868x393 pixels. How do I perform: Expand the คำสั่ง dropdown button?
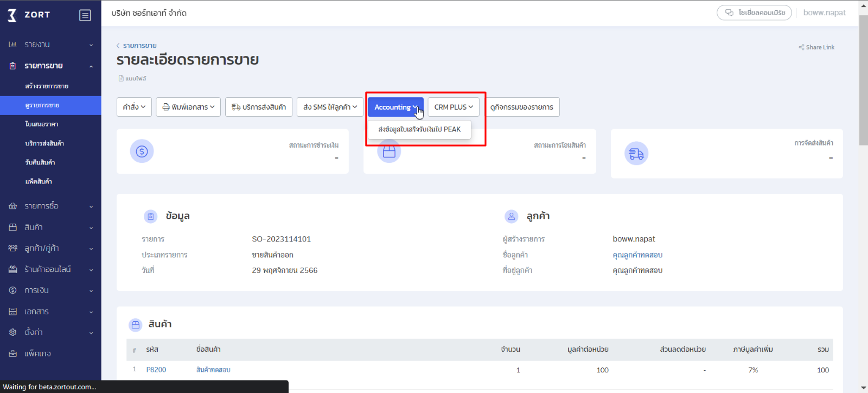(134, 107)
